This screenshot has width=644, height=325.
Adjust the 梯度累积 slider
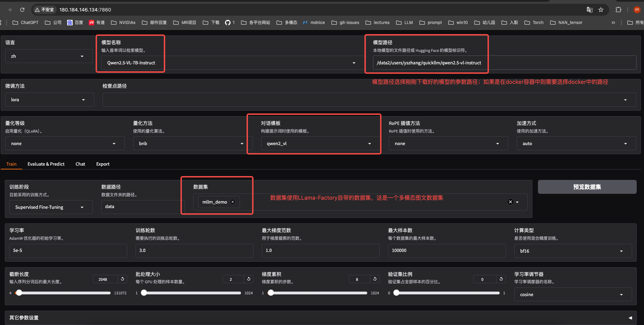(x=317, y=293)
